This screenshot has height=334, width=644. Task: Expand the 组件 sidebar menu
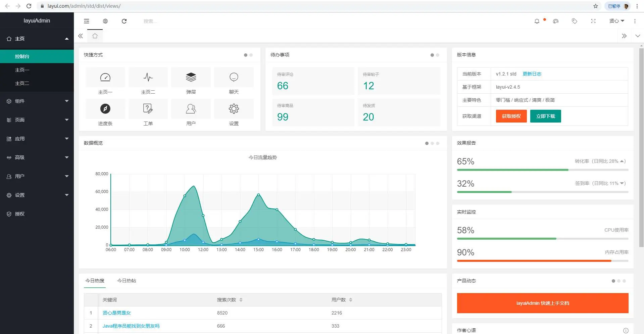click(37, 101)
